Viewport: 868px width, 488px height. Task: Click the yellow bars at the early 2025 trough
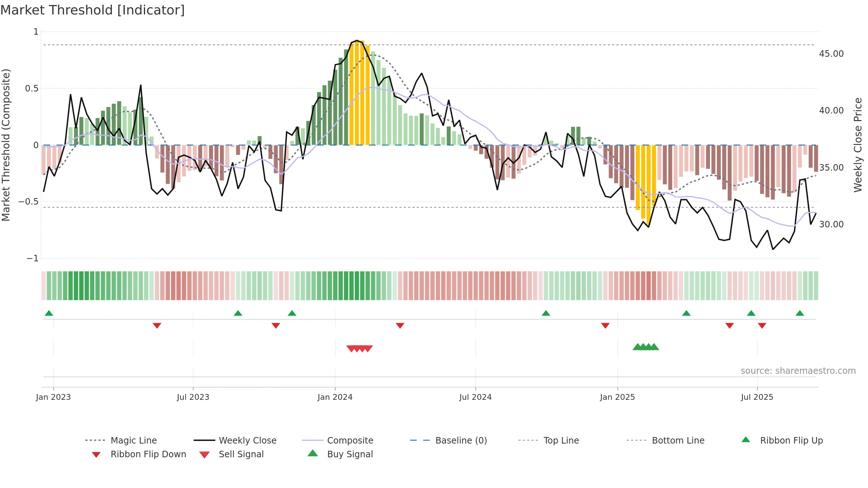(x=646, y=184)
